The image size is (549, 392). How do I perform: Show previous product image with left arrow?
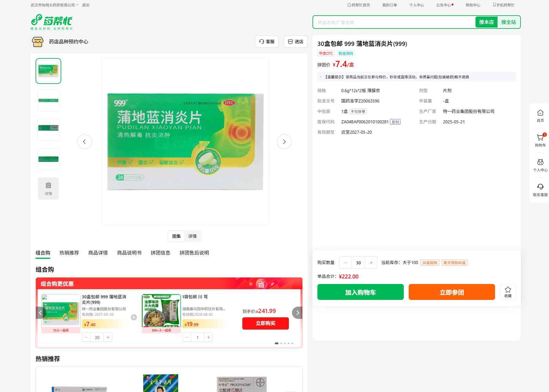[x=85, y=142]
